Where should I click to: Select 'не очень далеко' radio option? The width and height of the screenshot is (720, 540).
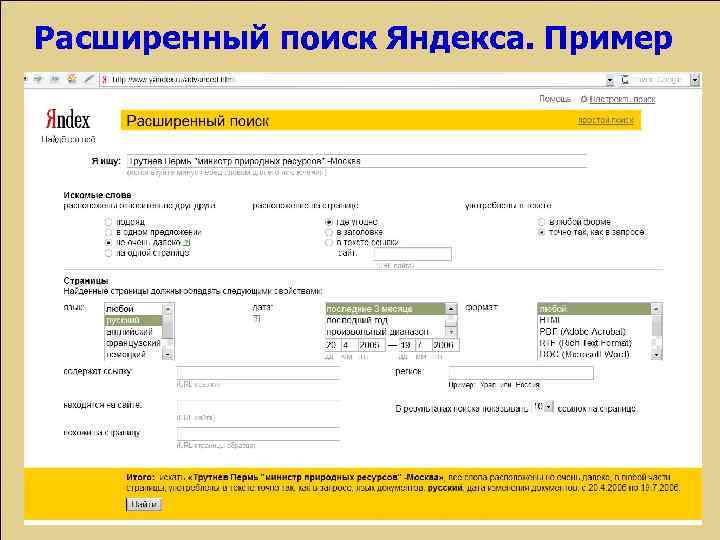click(x=108, y=242)
